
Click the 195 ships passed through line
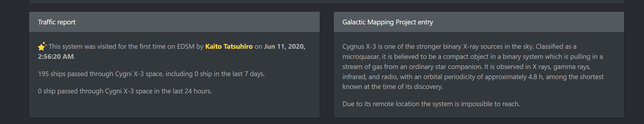[151, 74]
